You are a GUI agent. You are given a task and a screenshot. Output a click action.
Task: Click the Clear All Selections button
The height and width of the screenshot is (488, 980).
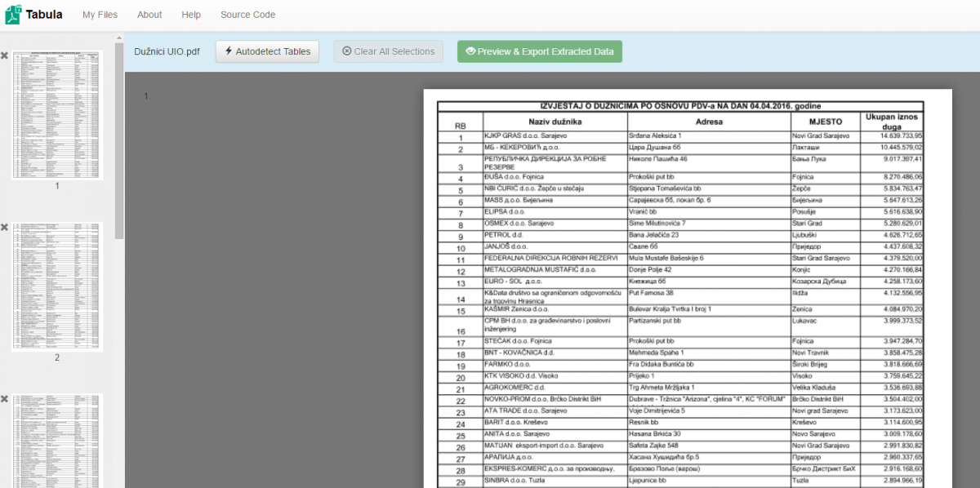(388, 51)
